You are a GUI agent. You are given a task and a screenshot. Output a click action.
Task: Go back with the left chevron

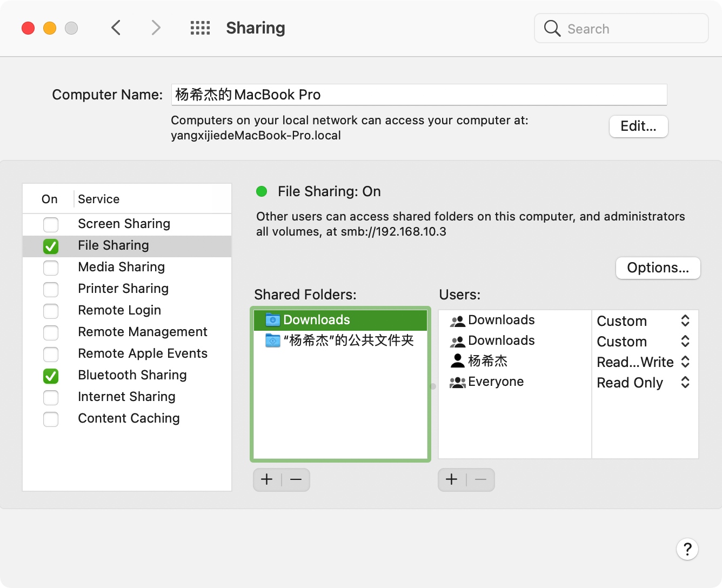coord(116,28)
